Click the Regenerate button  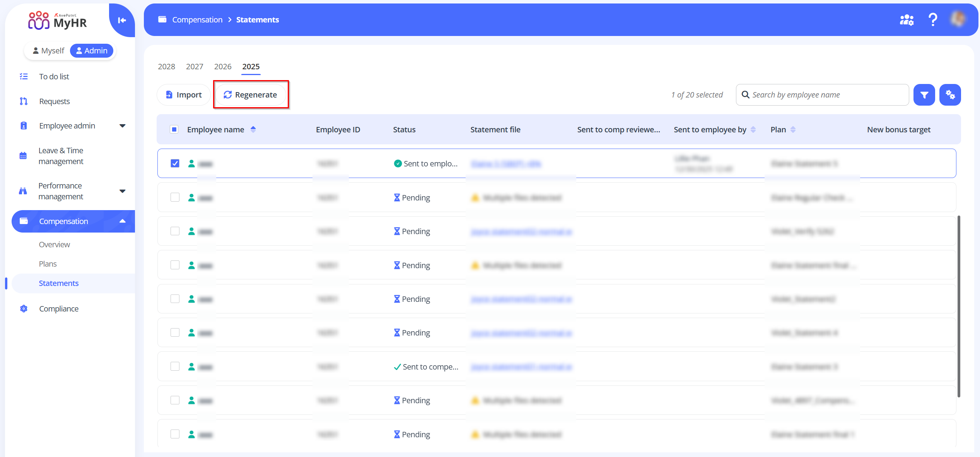251,95
